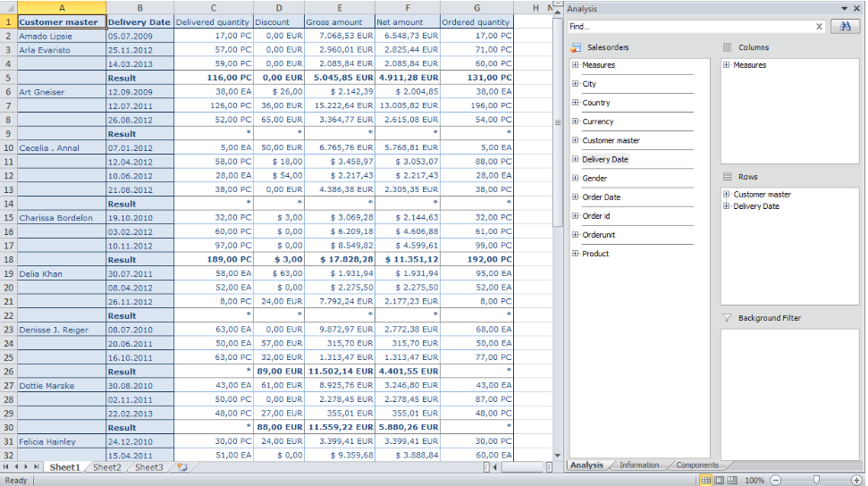
Task: Click the horizontal scrollbar left arrow
Action: (x=495, y=467)
